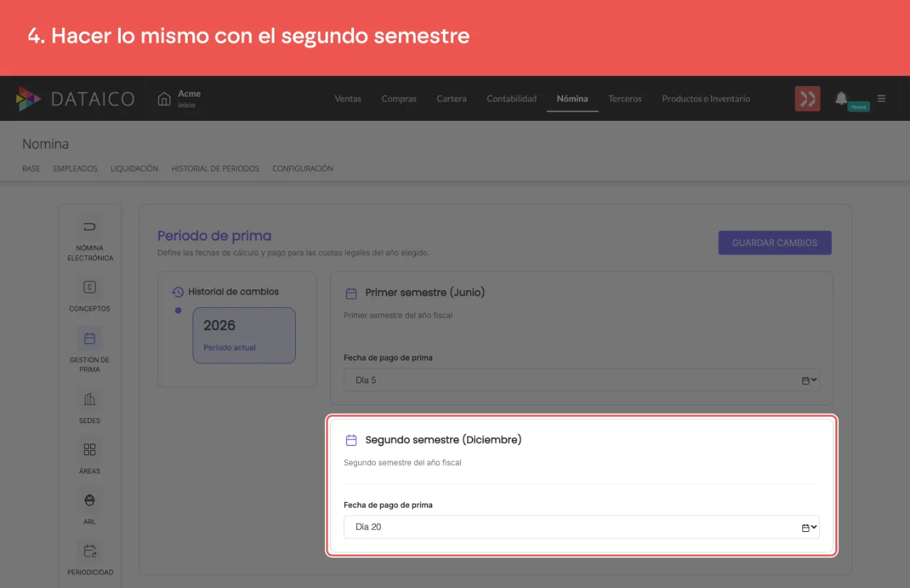The height and width of the screenshot is (588, 910).
Task: Click the Nuevo badge on notifications
Action: [859, 107]
